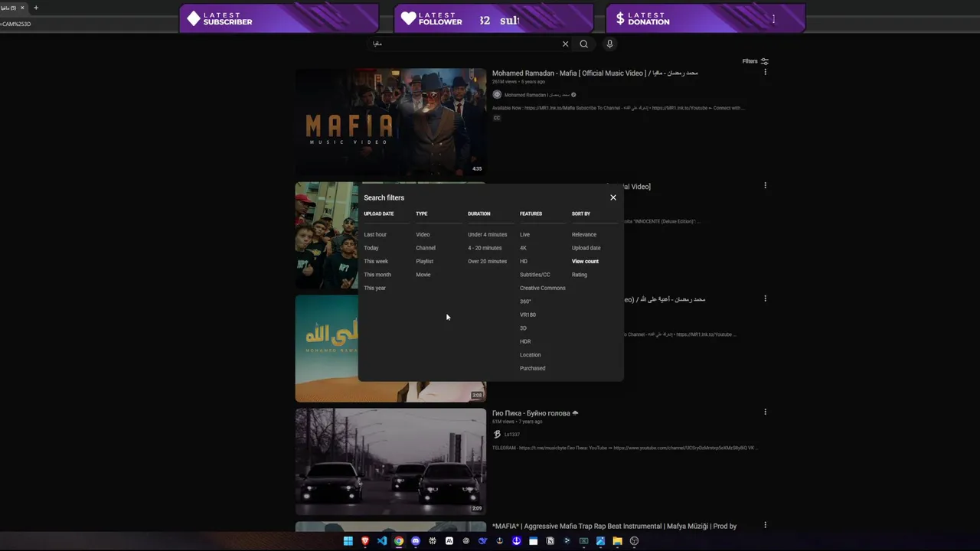Open Lx1337 channel avatar

point(497,434)
